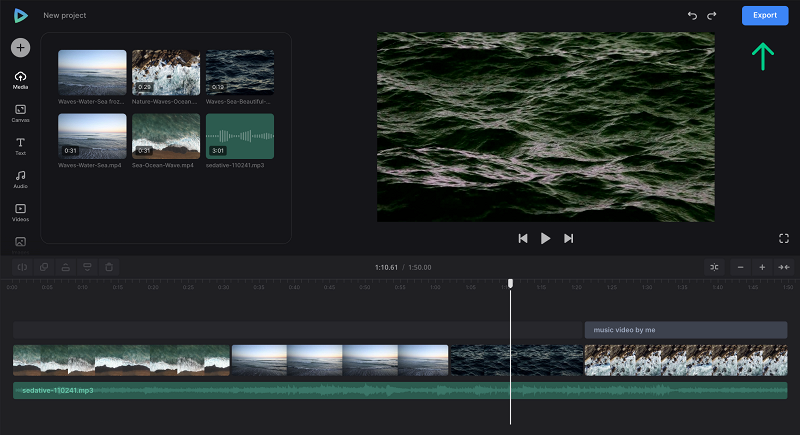
Task: Click the video preview canvas
Action: [545, 127]
